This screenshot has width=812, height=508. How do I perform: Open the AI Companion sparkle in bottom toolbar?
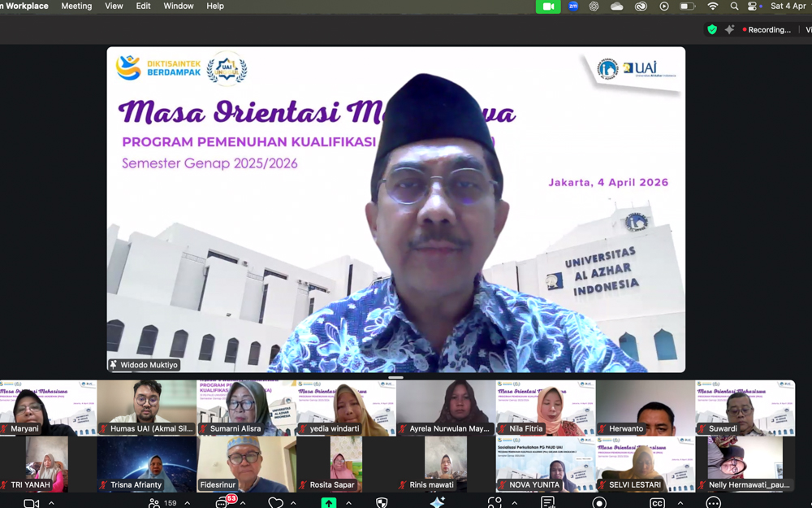pyautogui.click(x=437, y=503)
